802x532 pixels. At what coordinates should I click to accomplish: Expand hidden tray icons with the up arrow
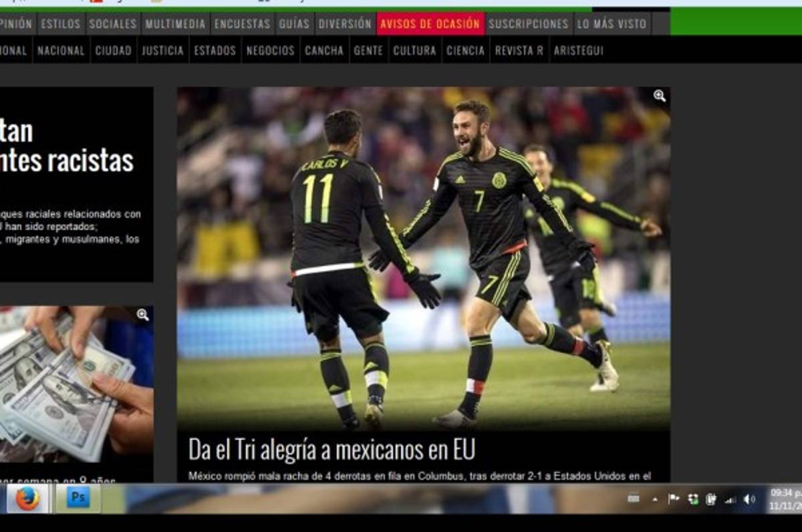point(656,500)
